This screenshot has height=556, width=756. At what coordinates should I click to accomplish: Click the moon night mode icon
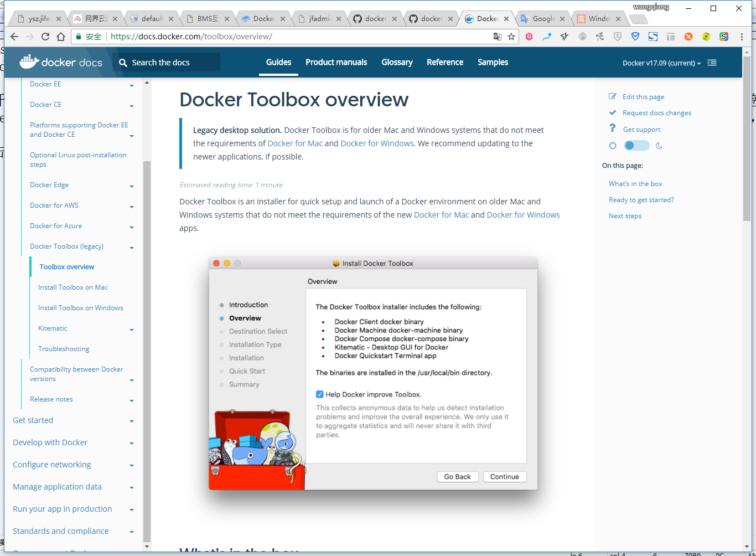(659, 146)
